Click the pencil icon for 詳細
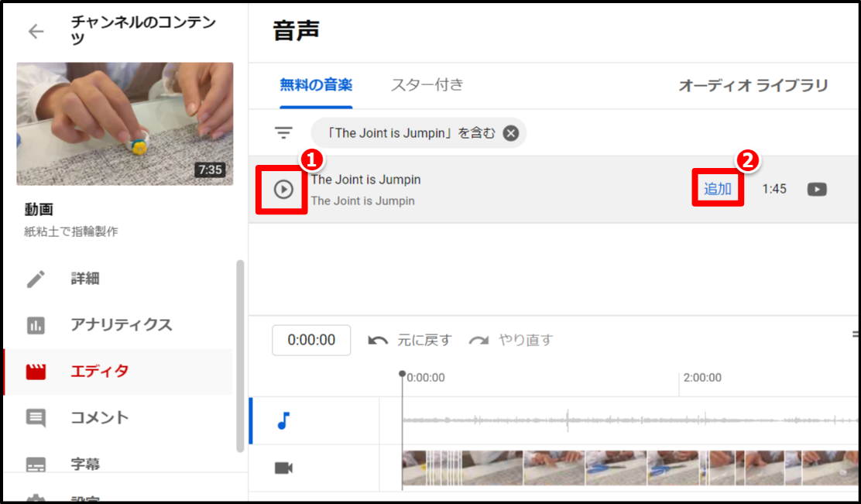 36,279
